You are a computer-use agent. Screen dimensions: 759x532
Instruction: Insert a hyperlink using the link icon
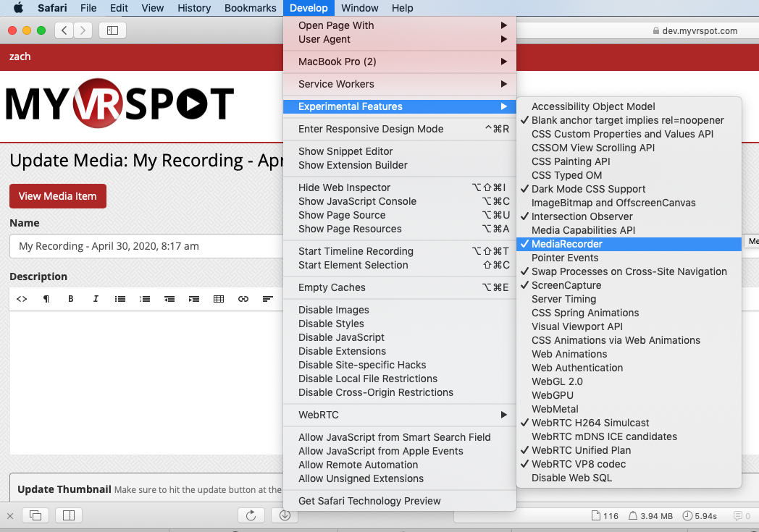pos(243,298)
